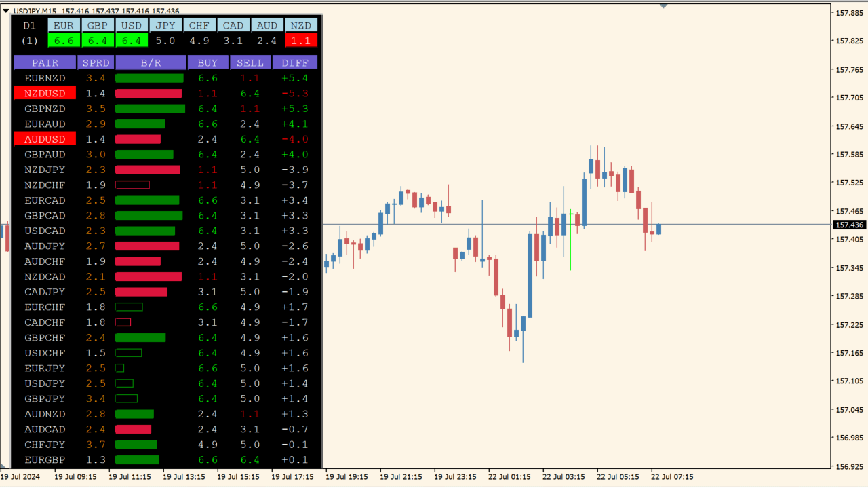Click the chart shift triangle marker at top
The height and width of the screenshot is (488, 868).
664,5
